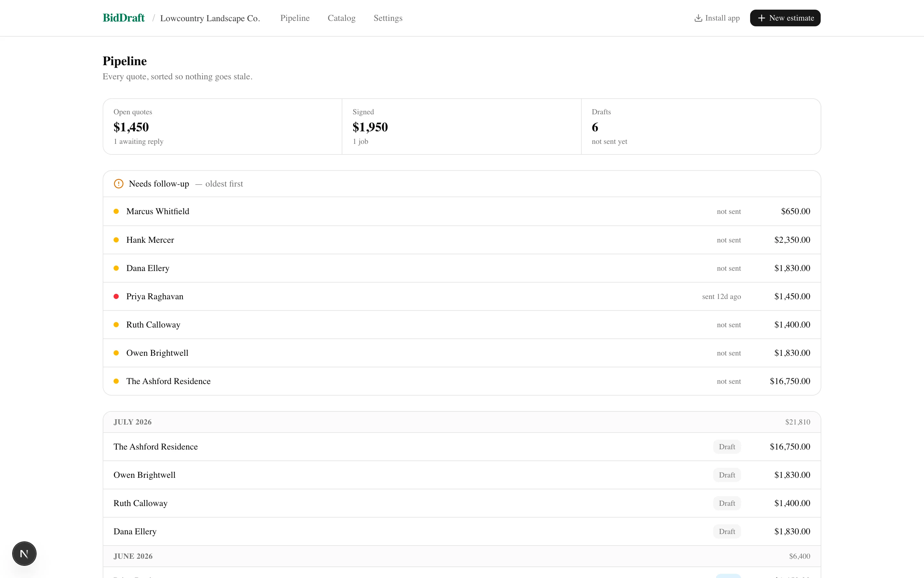
Task: Click the Needs follow-up heading
Action: click(159, 184)
